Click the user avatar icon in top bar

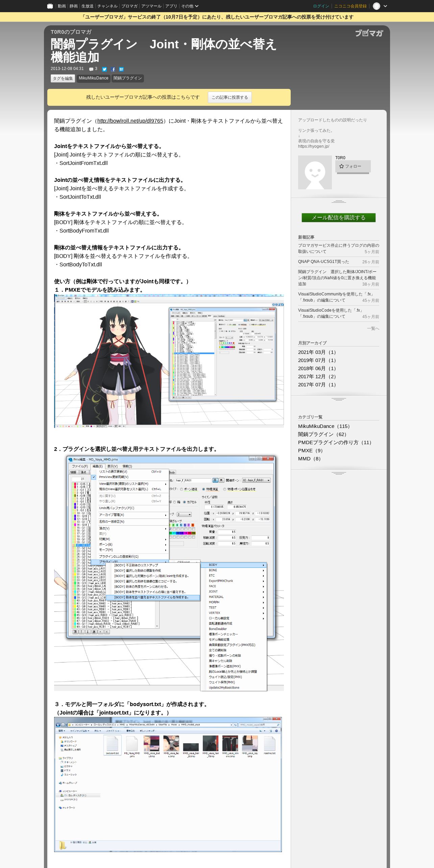[x=377, y=6]
